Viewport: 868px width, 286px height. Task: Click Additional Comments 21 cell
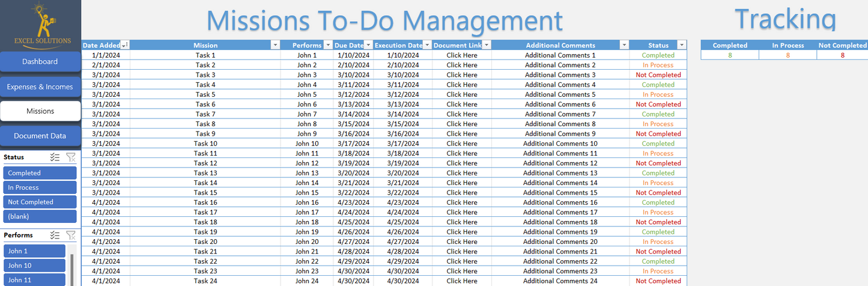point(560,252)
